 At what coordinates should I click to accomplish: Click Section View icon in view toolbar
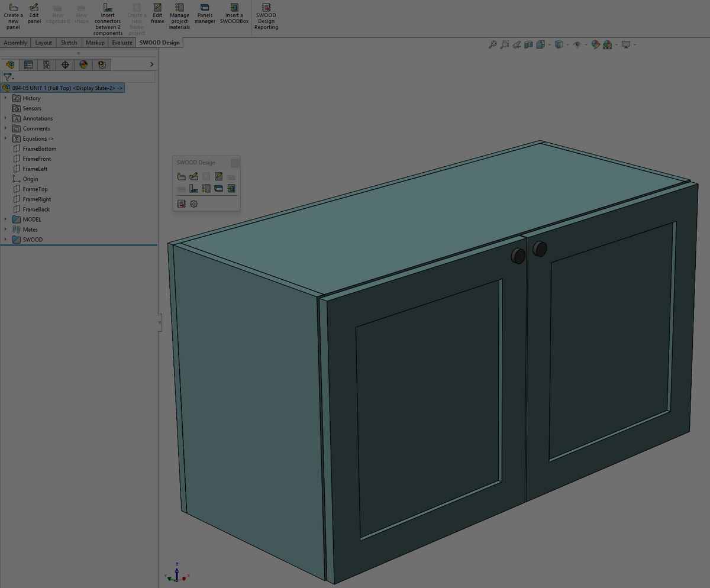pyautogui.click(x=529, y=44)
